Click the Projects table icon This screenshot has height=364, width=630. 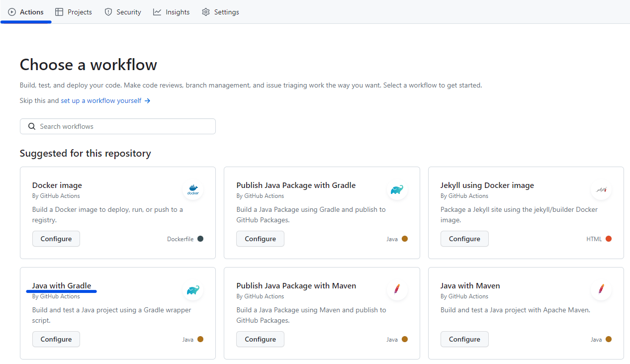point(59,12)
